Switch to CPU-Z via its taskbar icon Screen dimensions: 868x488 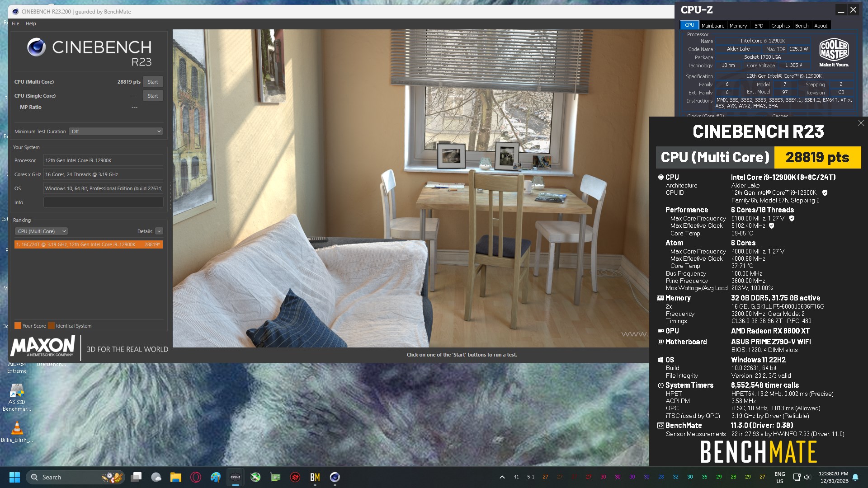[236, 477]
